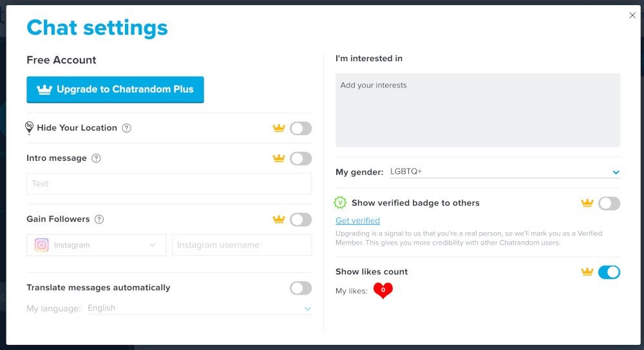Open the Get verified link
644x350 pixels.
357,221
